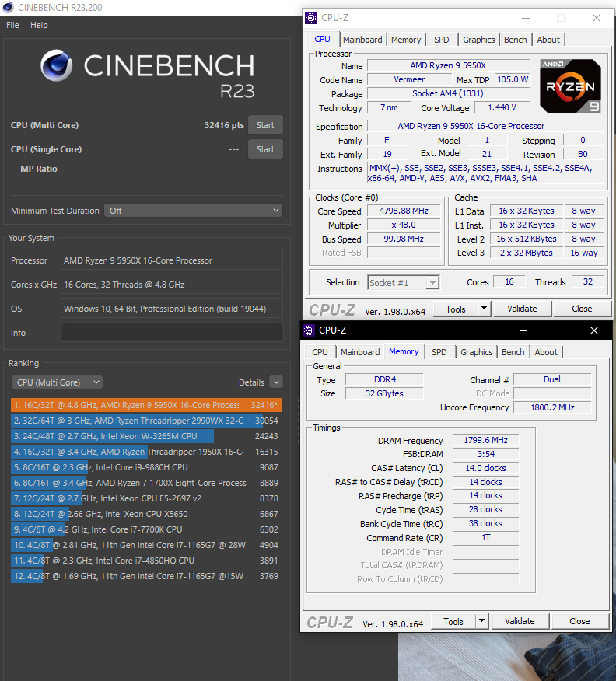Select ranking entry 12 i7-1165G7 @15W
Viewport: 616px width, 681px height.
[x=146, y=576]
